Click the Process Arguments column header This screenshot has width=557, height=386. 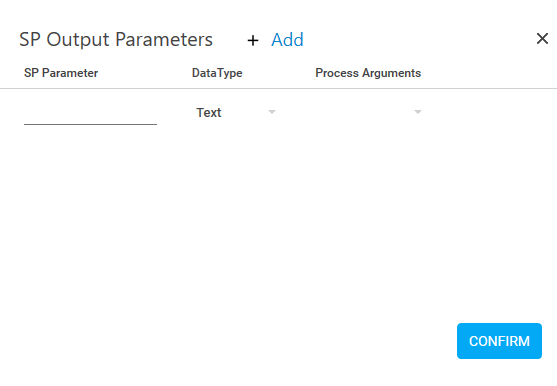tap(368, 73)
